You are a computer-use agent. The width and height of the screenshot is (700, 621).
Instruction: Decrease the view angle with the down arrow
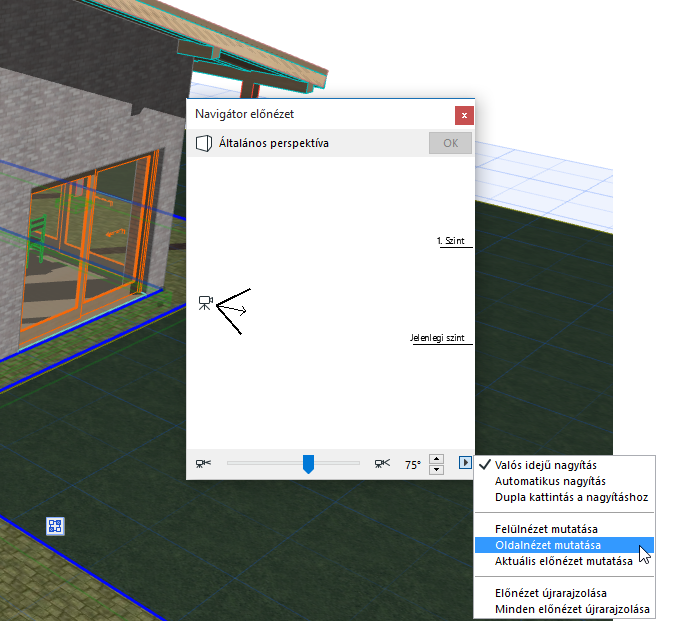[x=436, y=470]
